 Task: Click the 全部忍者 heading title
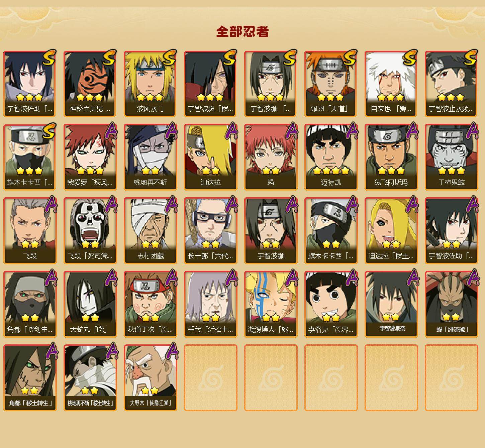click(x=242, y=32)
